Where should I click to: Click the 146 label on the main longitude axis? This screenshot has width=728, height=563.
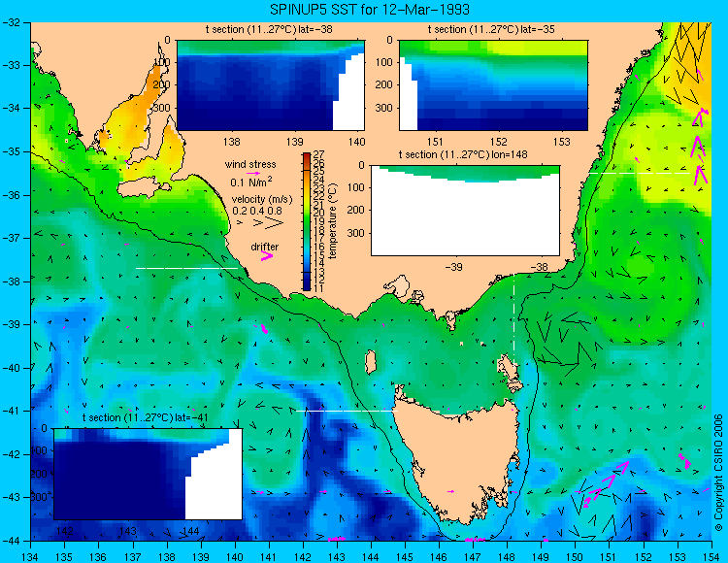click(x=439, y=557)
